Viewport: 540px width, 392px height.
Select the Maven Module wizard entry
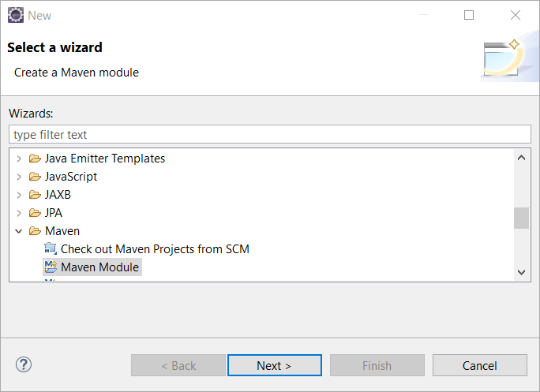point(99,267)
